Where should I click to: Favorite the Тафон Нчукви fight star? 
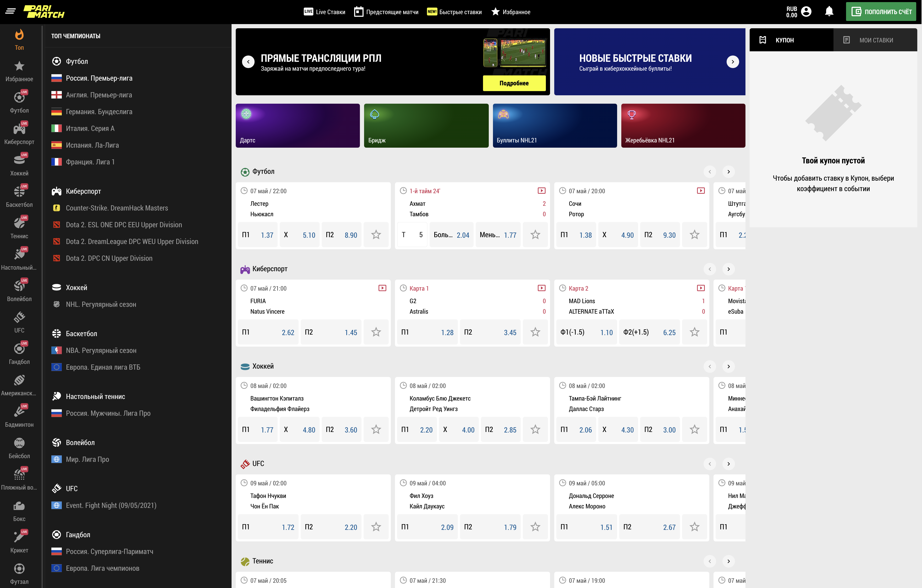coord(376,527)
